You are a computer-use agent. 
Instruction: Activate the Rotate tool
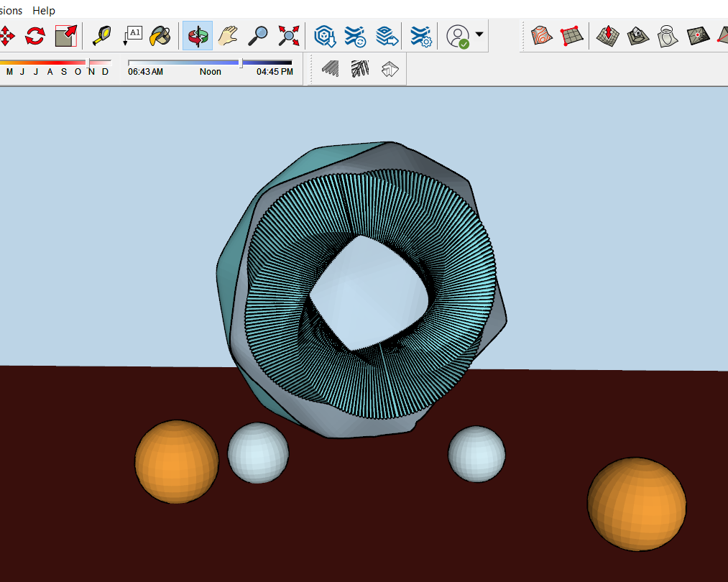35,35
